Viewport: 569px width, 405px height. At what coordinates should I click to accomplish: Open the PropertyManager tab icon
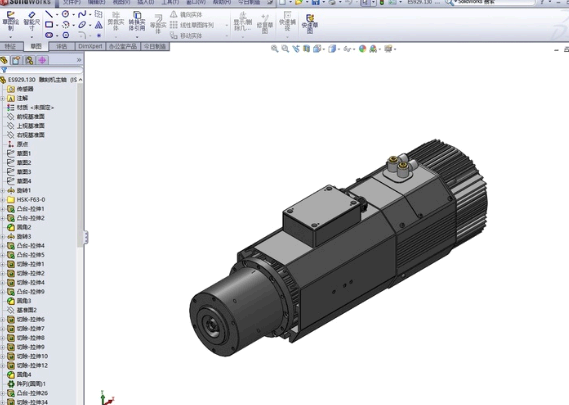(16, 60)
